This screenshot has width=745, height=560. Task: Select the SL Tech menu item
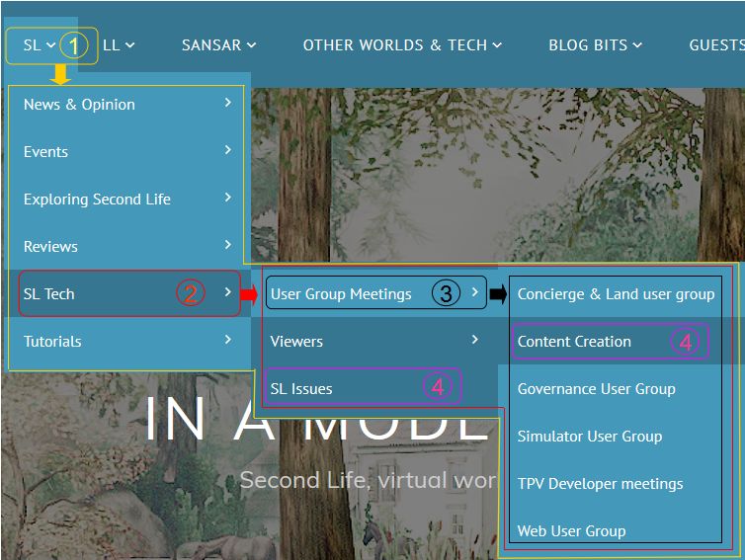[49, 294]
